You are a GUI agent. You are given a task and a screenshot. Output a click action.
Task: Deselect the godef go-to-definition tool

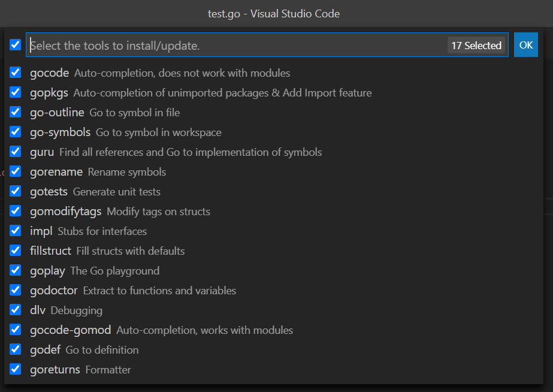(x=15, y=349)
